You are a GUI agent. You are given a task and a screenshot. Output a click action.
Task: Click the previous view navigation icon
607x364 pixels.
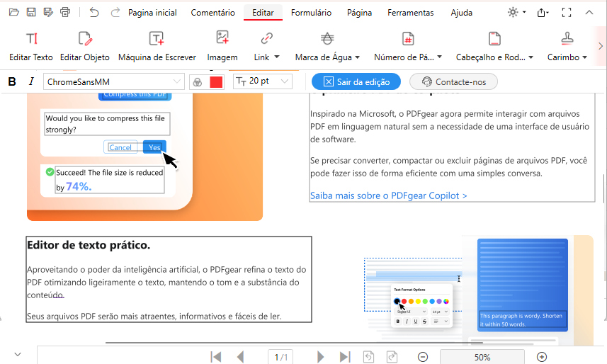point(368,357)
